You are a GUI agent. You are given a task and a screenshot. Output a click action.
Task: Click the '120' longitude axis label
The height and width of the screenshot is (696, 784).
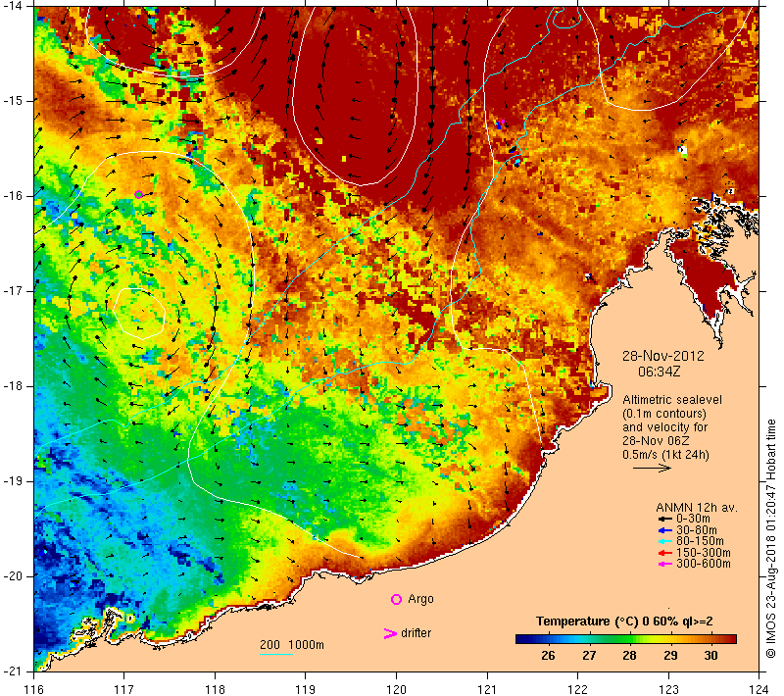coord(397,689)
